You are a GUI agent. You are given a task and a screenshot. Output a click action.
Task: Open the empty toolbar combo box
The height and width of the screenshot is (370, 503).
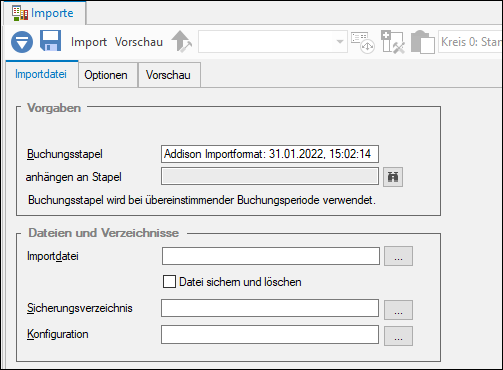[273, 42]
